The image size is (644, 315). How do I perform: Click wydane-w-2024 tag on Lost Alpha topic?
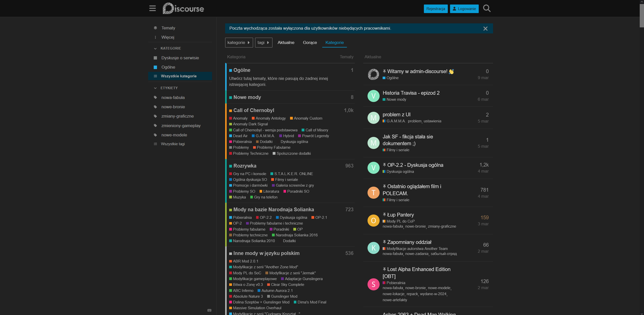tap(433, 294)
